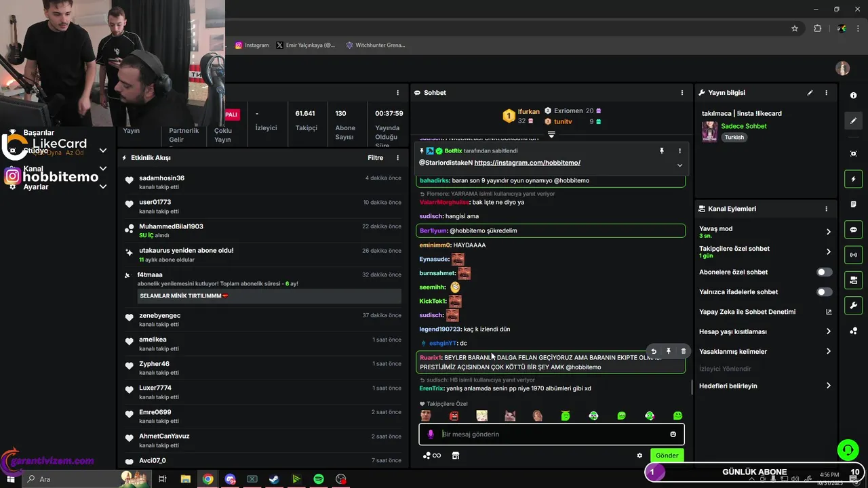868x488 pixels.
Task: Reply to Ruarix1 message with arrow icon
Action: point(654,351)
